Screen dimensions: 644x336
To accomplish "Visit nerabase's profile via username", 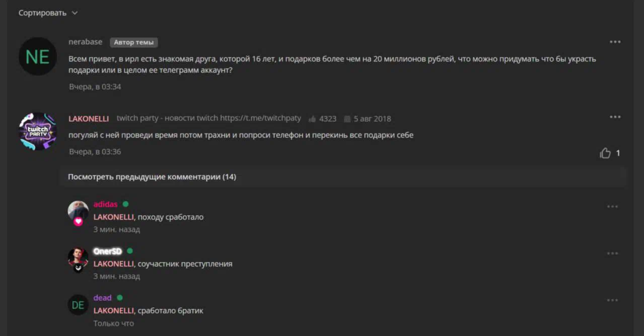I will click(85, 42).
